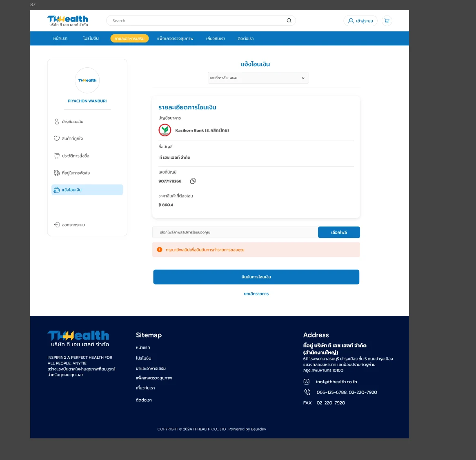Click the logout icon for ออกจากระบบ
Screen dimensions: 476x460
56,224
